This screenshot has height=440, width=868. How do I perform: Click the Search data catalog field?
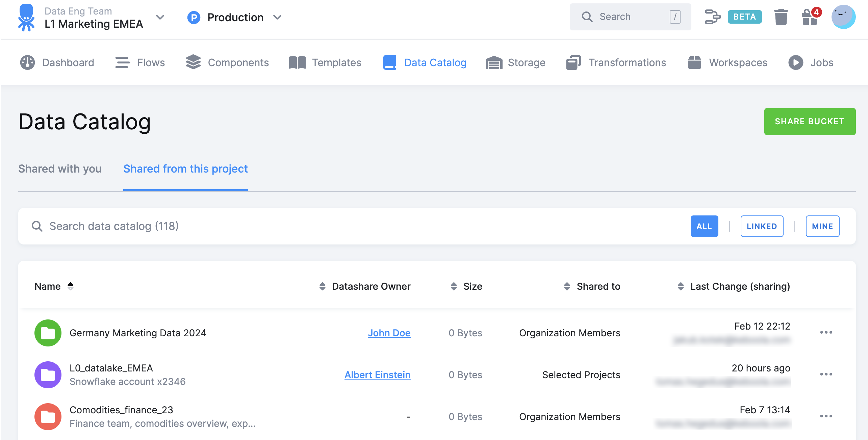click(114, 226)
